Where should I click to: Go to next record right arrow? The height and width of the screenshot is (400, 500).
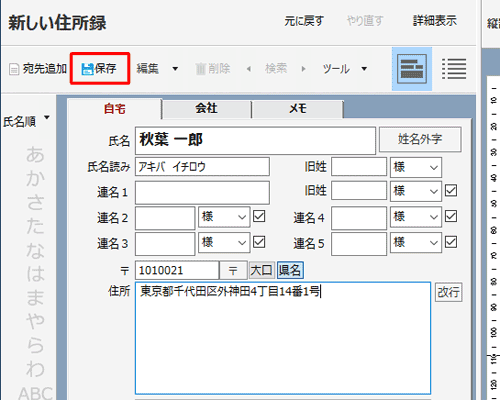point(303,69)
